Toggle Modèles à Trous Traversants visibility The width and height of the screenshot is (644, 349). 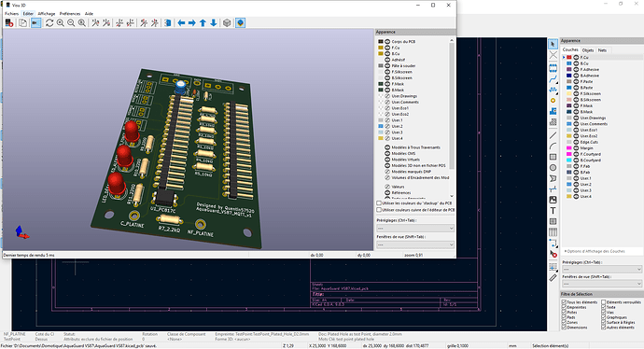[387, 147]
